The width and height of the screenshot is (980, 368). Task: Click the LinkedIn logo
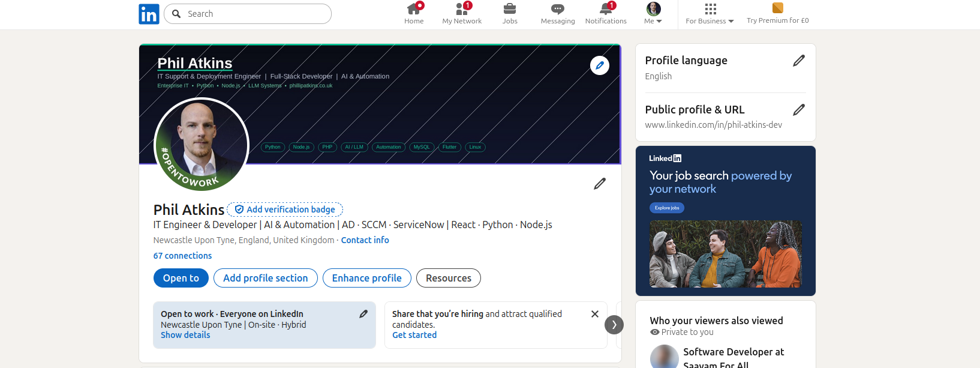[149, 14]
